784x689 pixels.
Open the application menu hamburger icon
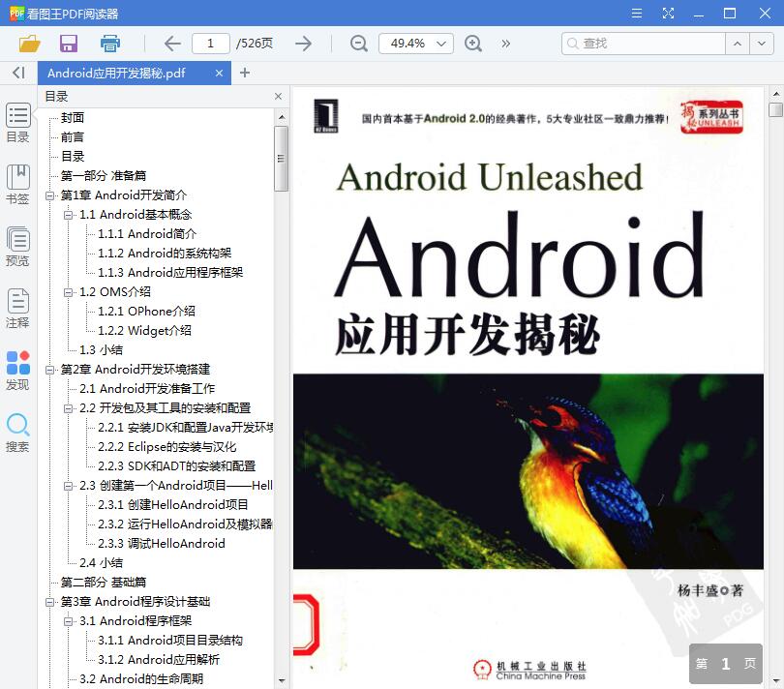pos(637,13)
